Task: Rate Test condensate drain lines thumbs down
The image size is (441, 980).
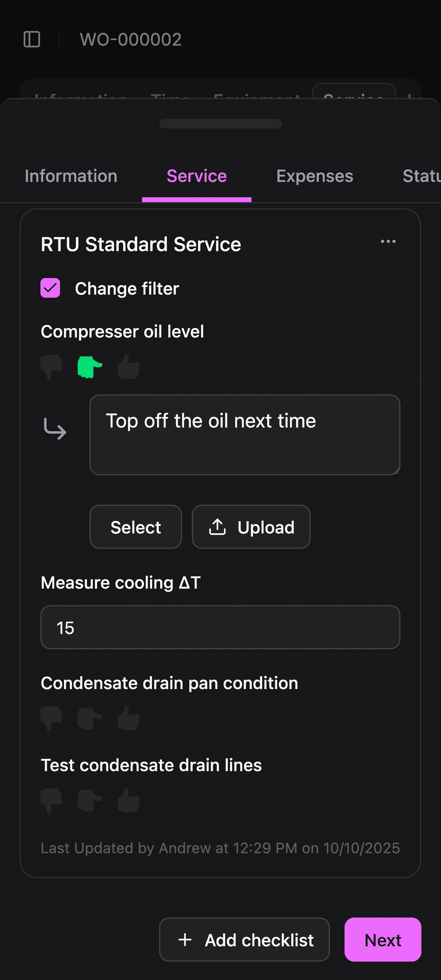Action: click(x=52, y=801)
